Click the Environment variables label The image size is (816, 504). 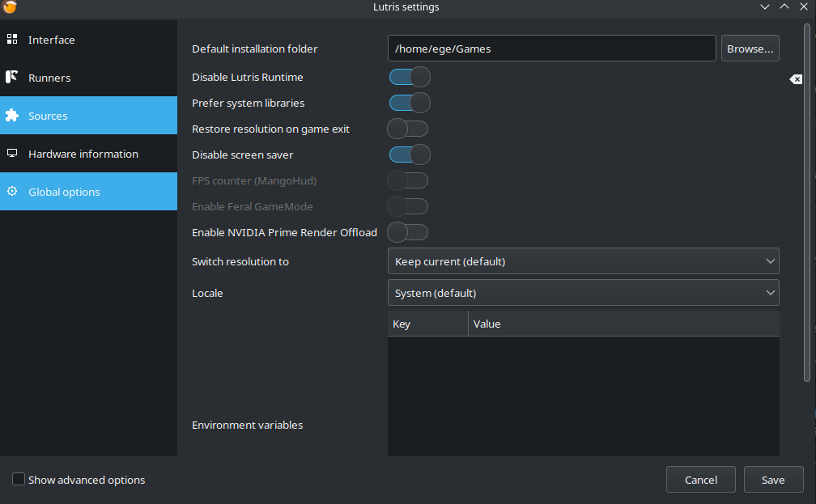(x=247, y=425)
